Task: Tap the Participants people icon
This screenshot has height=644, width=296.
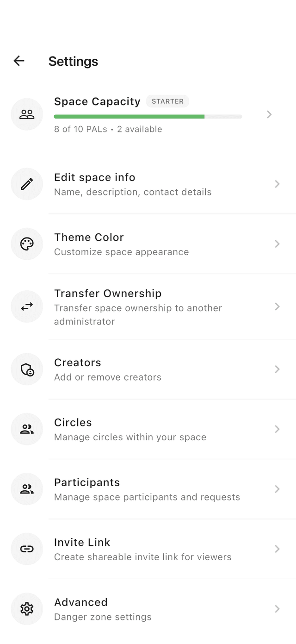Action: 27,489
